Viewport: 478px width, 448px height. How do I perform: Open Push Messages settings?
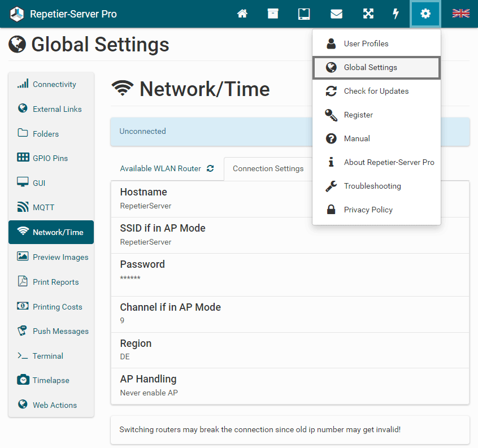(x=51, y=331)
